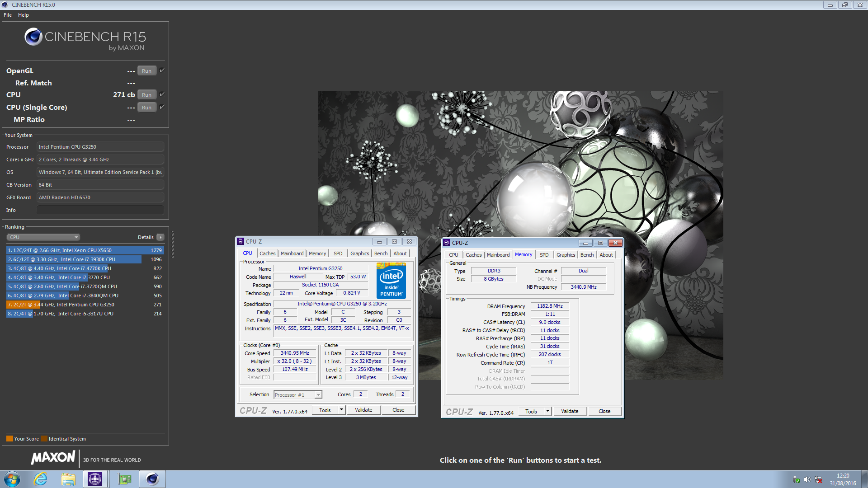Launch Internet Explorer from the taskbar
Viewport: 868px width, 488px height.
(x=41, y=479)
